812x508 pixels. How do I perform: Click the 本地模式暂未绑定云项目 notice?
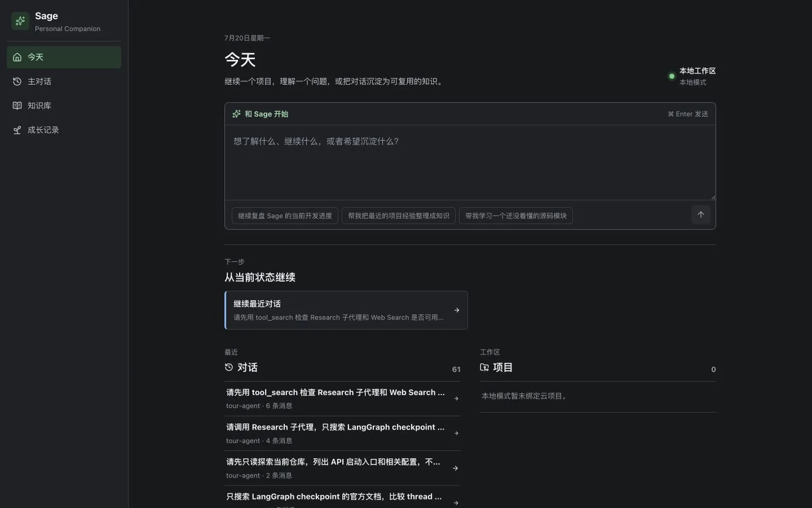pos(525,396)
